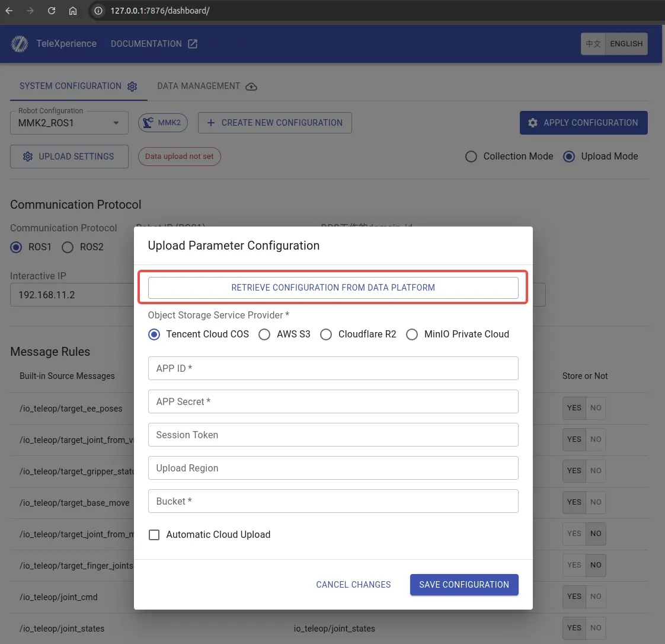
Task: Select the MinIO Private Cloud option
Action: tap(412, 334)
